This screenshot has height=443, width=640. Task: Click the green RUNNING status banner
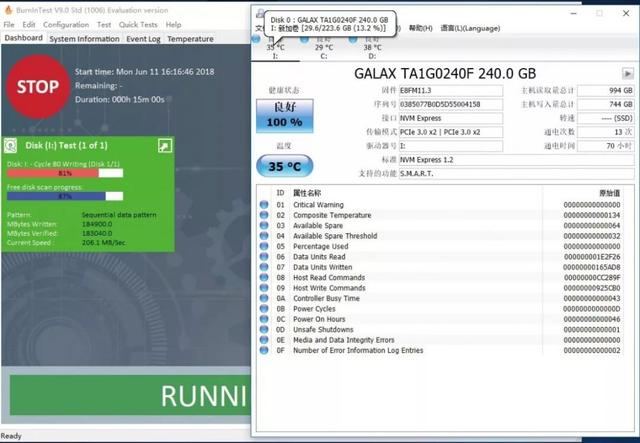tap(131, 395)
